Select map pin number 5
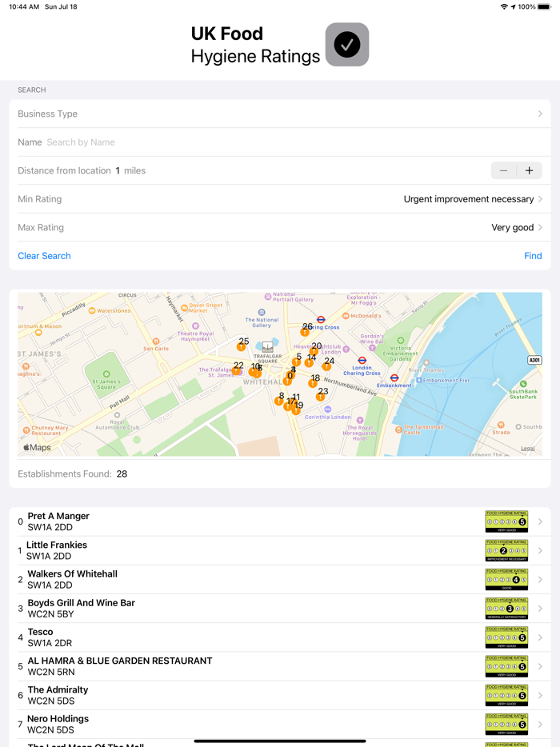 297,362
